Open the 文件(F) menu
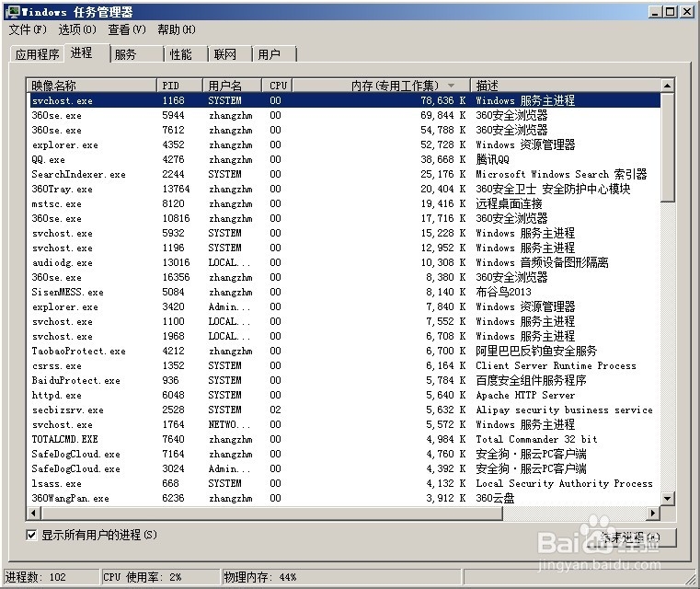This screenshot has width=700, height=589. coord(28,30)
